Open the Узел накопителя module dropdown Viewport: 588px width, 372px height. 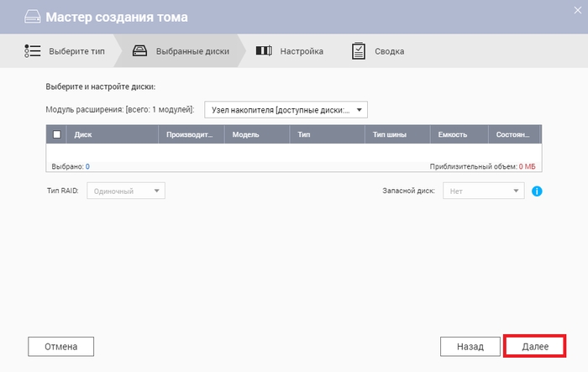(286, 110)
